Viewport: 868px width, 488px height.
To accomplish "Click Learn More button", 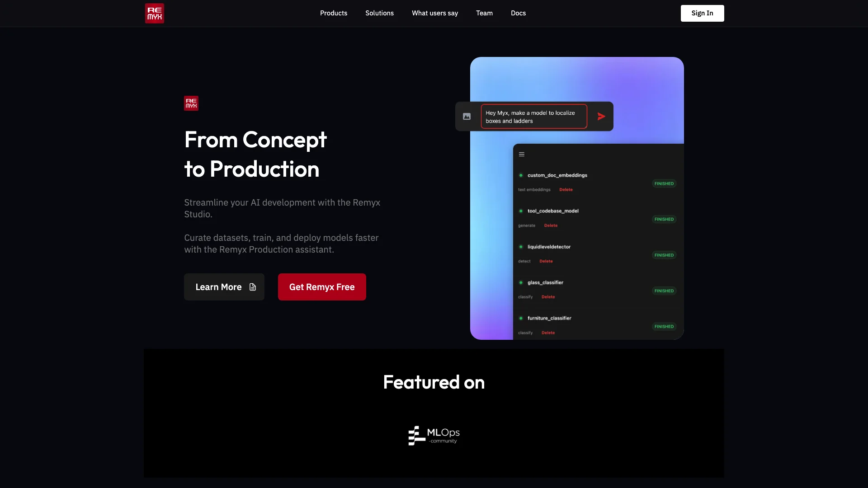I will pyautogui.click(x=224, y=286).
